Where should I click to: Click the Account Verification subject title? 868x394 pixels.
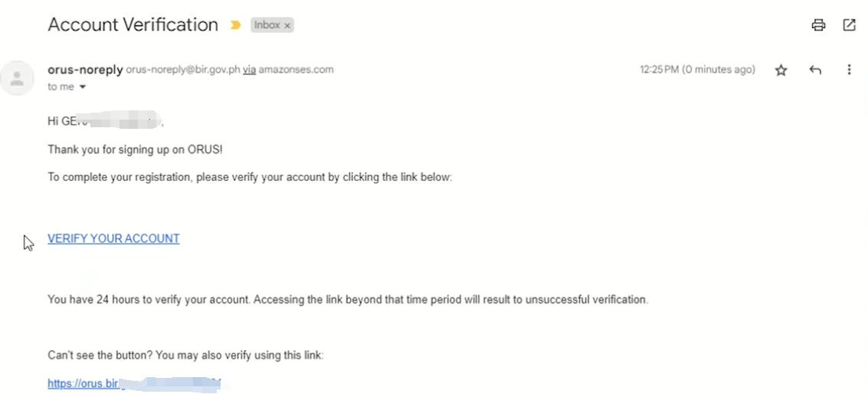[133, 25]
